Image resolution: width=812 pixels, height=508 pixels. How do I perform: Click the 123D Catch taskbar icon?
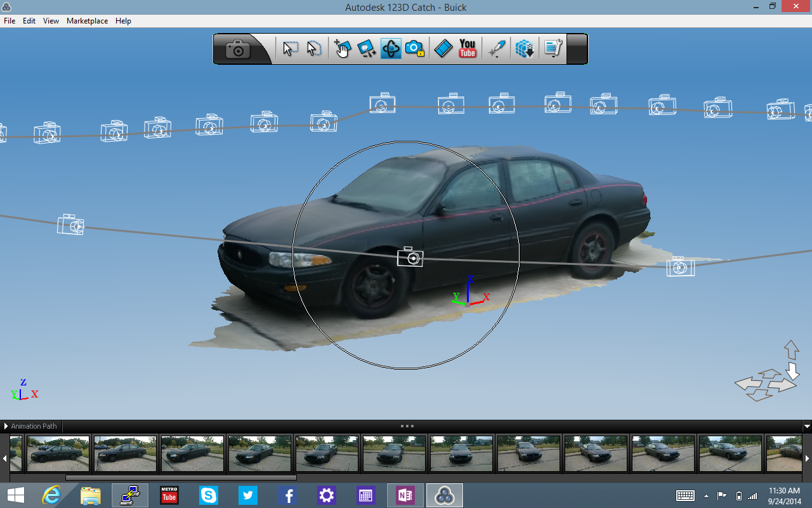[444, 495]
